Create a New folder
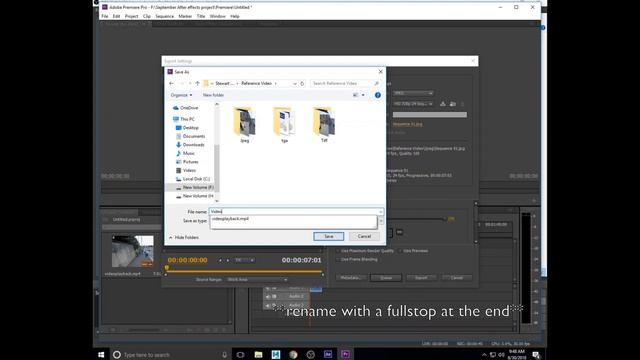 click(x=213, y=95)
